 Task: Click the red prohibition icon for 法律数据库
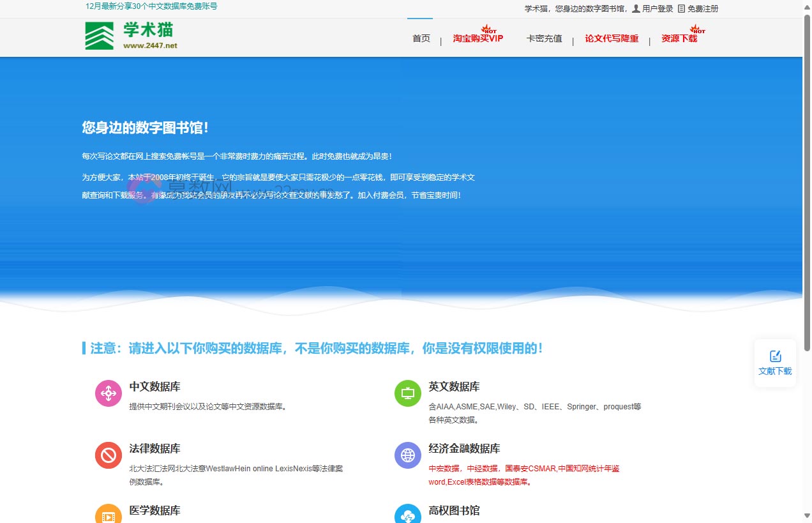108,455
